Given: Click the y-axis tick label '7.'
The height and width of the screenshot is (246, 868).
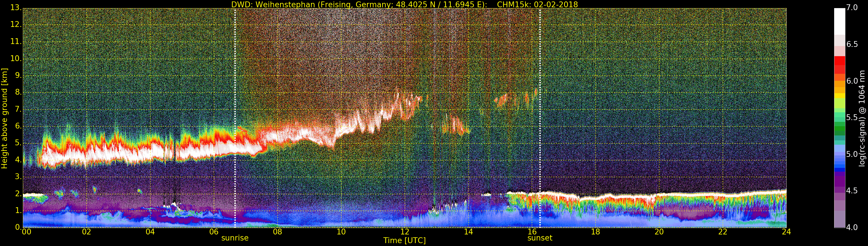Looking at the screenshot, I should coord(18,109).
